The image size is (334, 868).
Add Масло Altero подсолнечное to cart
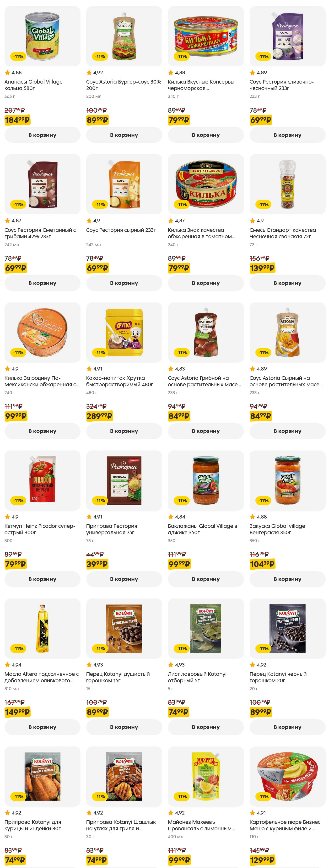[x=42, y=727]
